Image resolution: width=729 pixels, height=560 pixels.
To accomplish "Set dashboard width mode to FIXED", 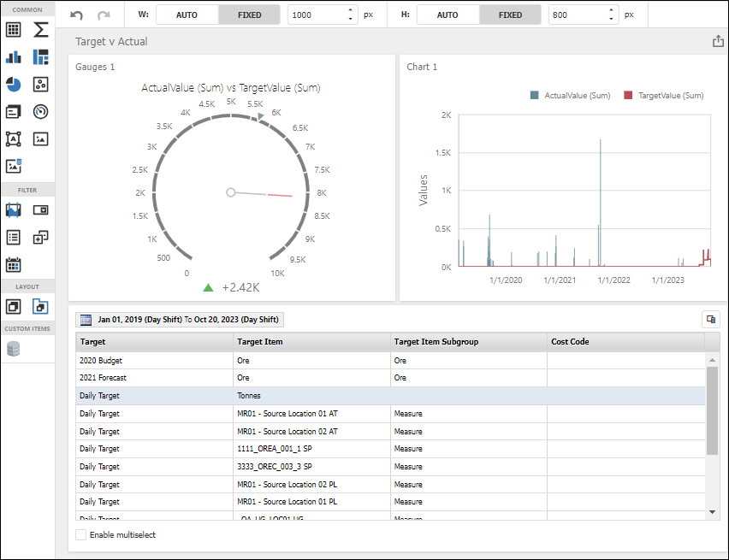I will [x=249, y=15].
